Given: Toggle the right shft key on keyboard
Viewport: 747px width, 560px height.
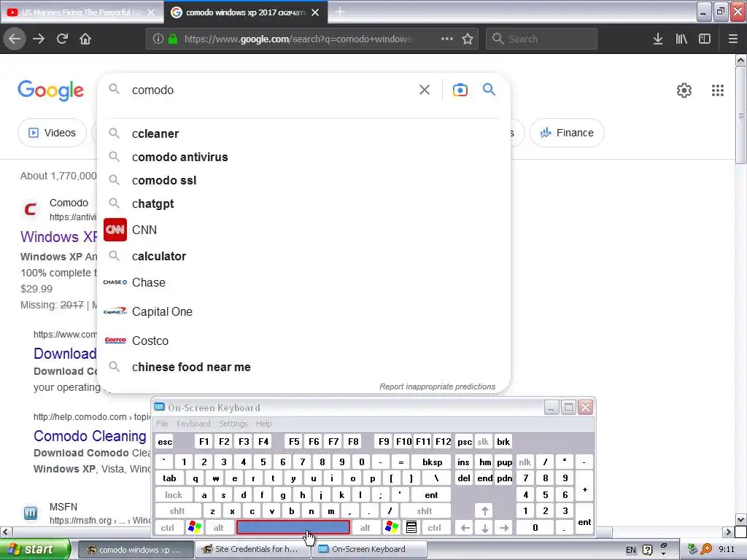Looking at the screenshot, I should [x=425, y=511].
